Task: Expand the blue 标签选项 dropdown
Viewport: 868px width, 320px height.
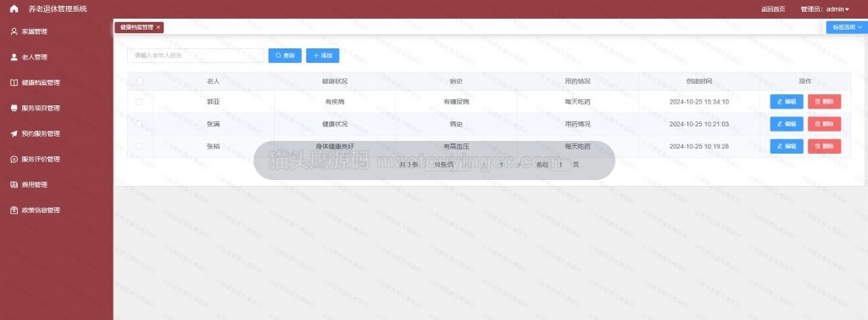Action: [847, 27]
